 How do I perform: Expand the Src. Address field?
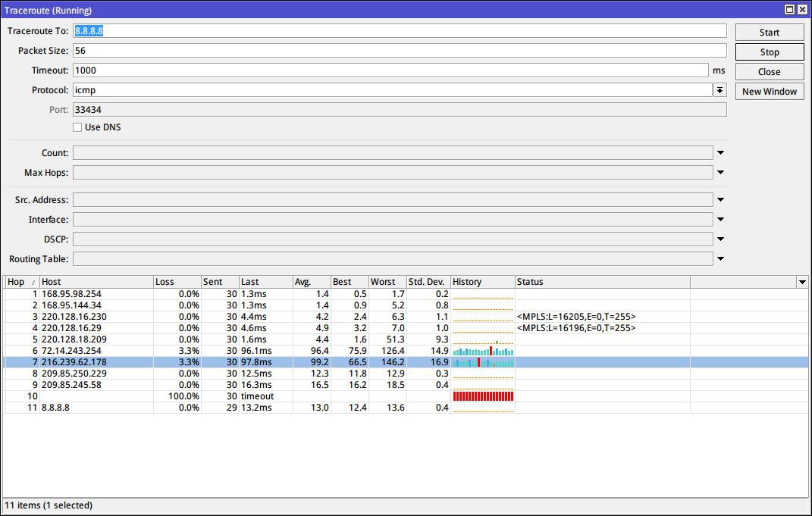(x=720, y=200)
